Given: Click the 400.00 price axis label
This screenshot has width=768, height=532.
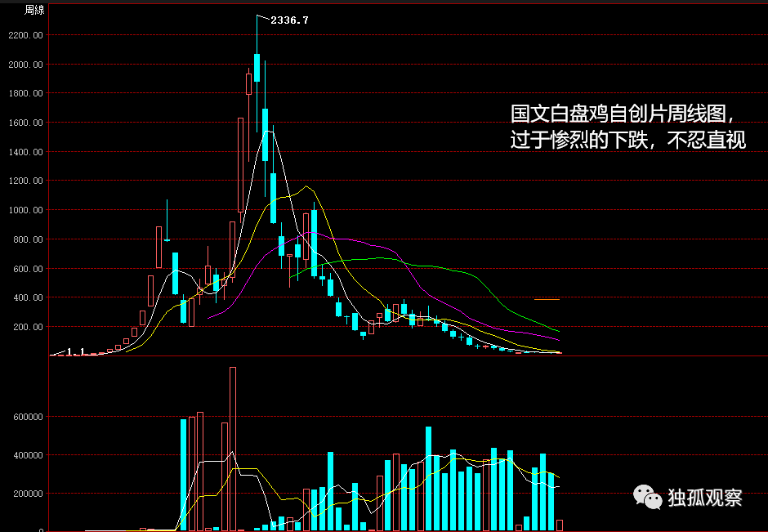Looking at the screenshot, I should tap(29, 297).
